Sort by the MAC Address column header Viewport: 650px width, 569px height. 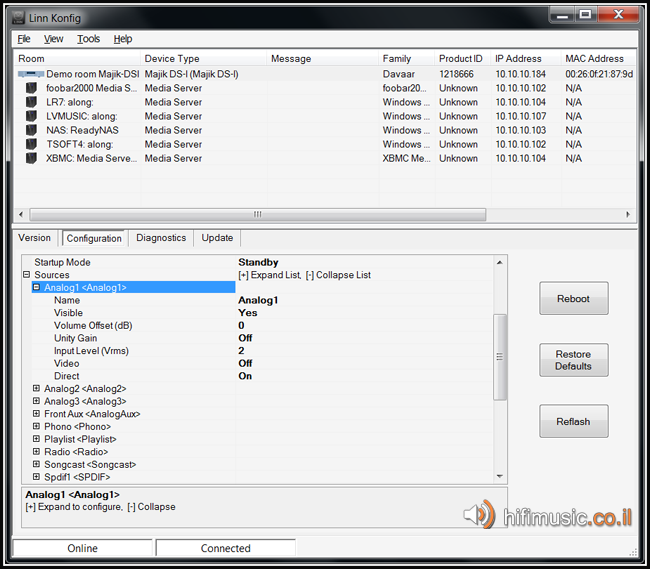click(x=599, y=58)
